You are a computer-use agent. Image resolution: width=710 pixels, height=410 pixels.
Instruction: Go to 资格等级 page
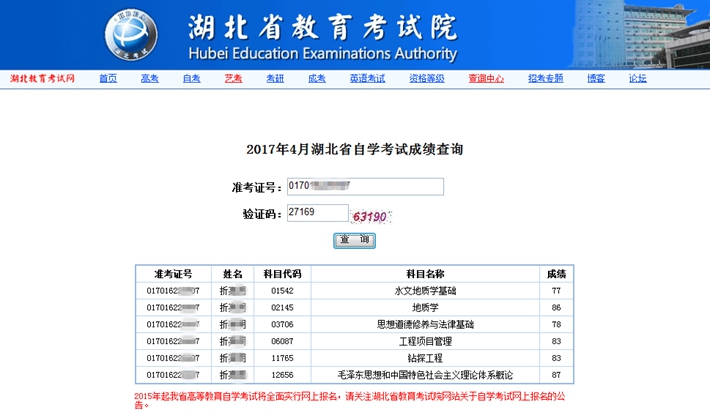426,78
